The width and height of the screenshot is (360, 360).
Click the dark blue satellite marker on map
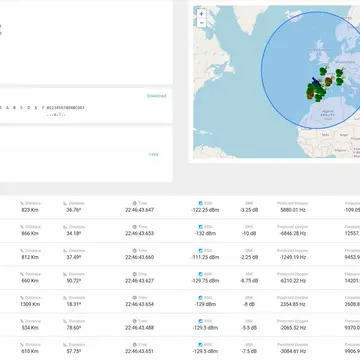tap(315, 81)
